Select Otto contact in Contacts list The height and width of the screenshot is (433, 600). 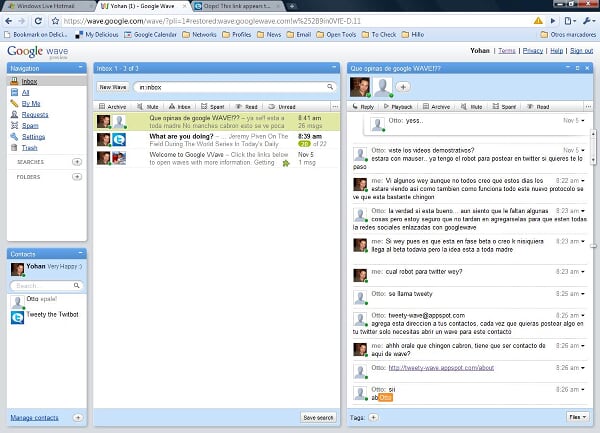[x=45, y=302]
